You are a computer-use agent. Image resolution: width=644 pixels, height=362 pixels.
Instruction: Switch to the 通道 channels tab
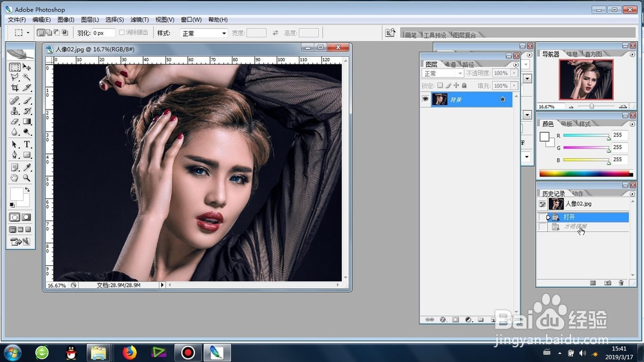[x=450, y=64]
